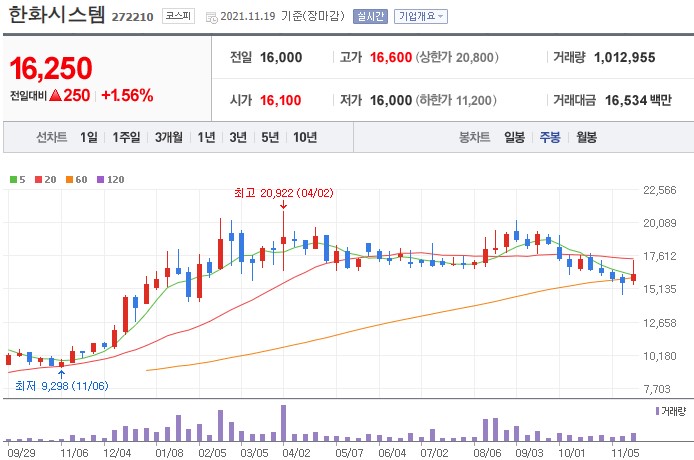Click the red 20 moving-average legend swatch

click(38, 179)
